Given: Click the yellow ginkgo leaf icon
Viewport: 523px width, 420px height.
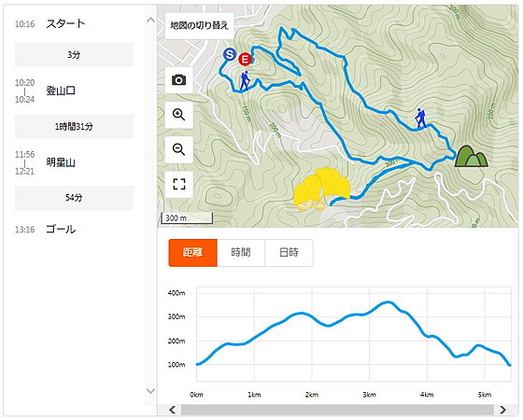Looking at the screenshot, I should [322, 189].
